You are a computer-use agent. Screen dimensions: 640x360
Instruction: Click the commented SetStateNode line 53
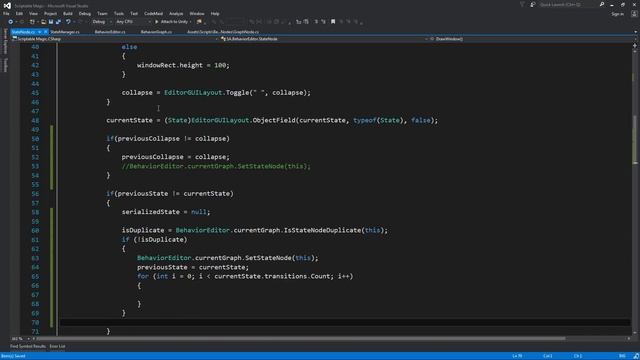point(216,167)
